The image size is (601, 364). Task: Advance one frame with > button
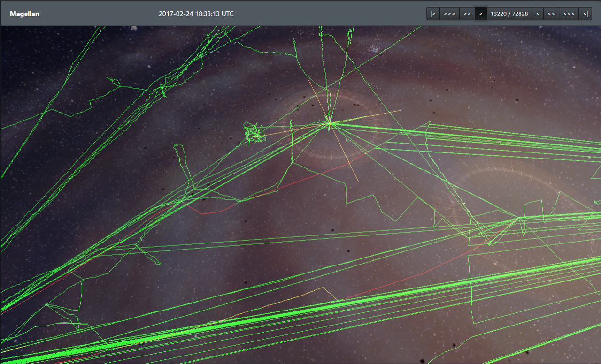537,14
